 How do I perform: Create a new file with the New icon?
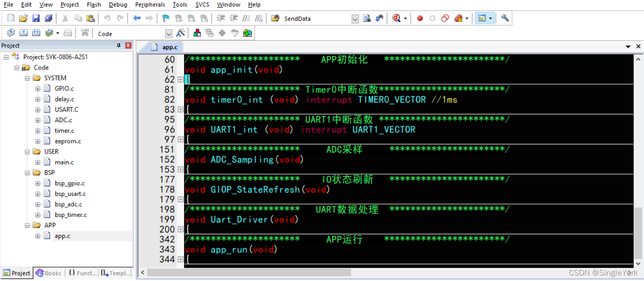click(x=11, y=18)
